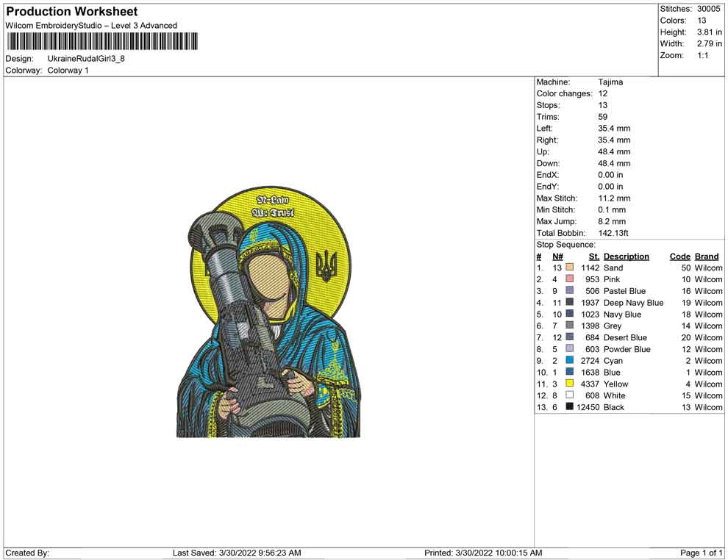Click the Page 1 of 1 label
The image size is (728, 560).
click(x=701, y=553)
